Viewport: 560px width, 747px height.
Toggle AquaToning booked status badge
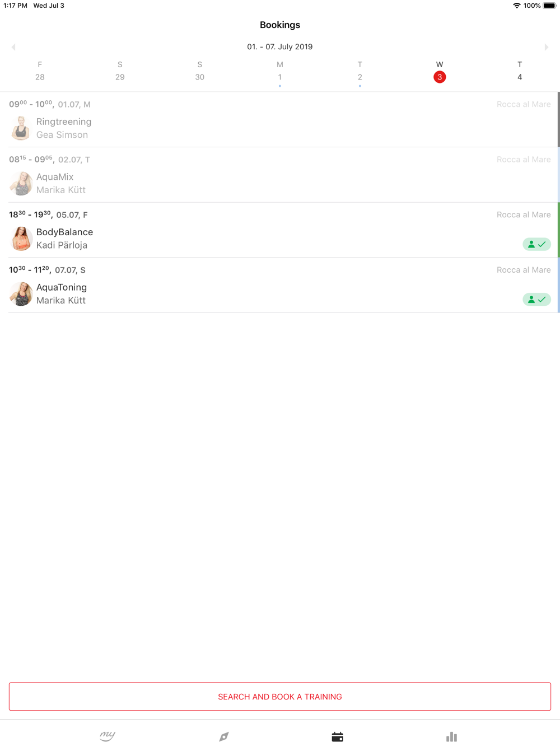(x=536, y=300)
